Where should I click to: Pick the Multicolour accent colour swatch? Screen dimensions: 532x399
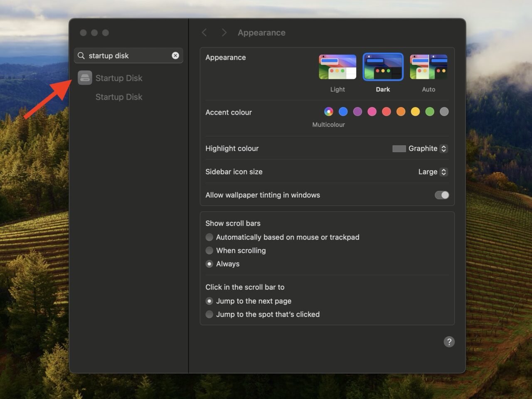(x=328, y=112)
